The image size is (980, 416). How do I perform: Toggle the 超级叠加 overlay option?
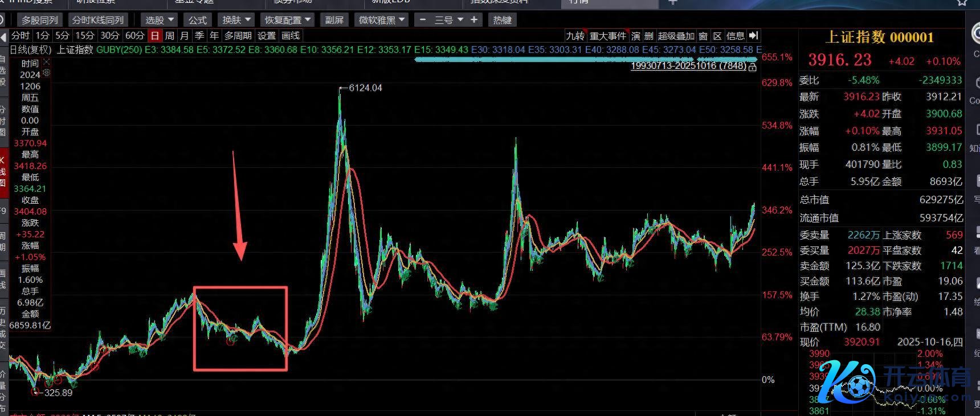coord(676,36)
